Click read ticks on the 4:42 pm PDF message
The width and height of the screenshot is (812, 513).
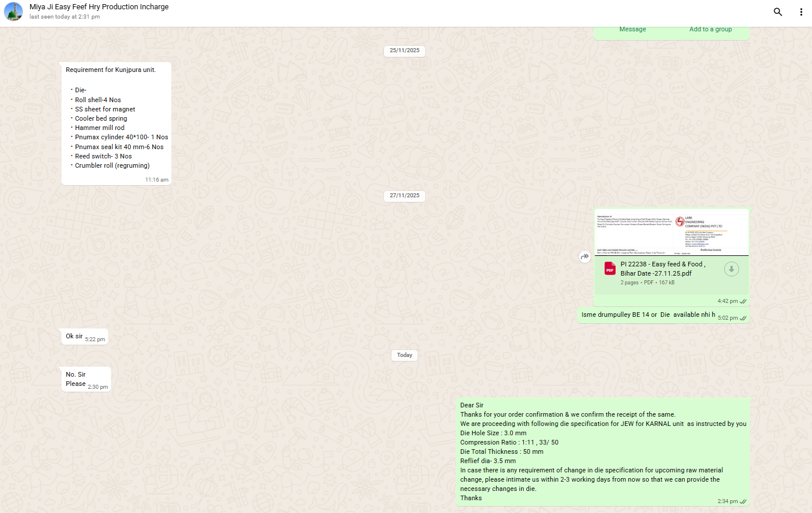[x=743, y=301]
